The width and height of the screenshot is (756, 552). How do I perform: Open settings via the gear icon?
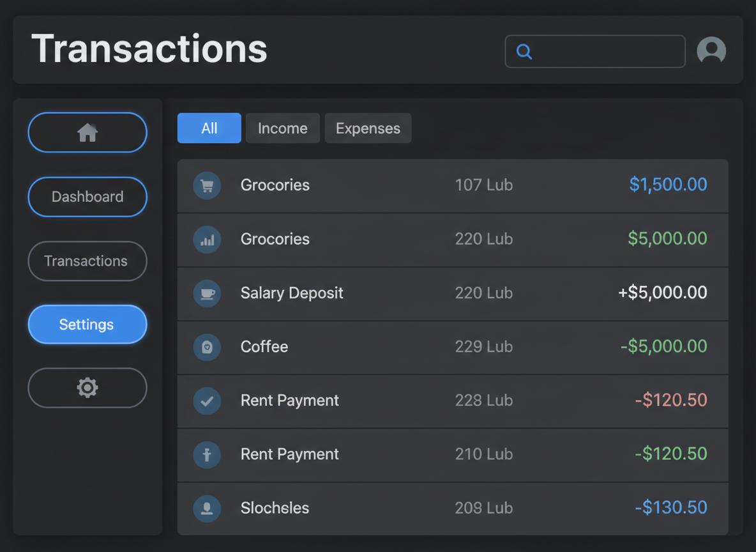[x=87, y=387]
